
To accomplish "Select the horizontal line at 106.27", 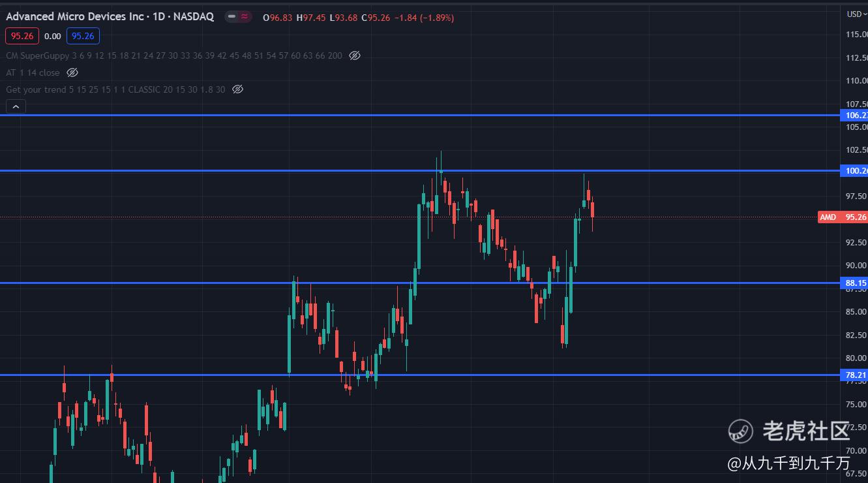I will (421, 115).
